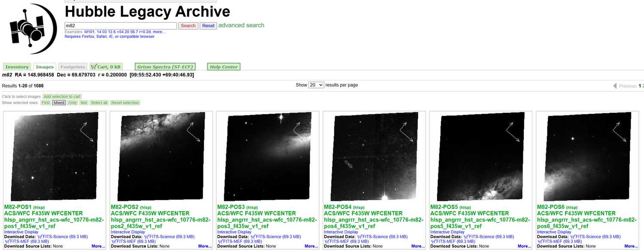The width and height of the screenshot is (644, 252).
Task: Click cart icon beside M82-POS3 FITS-Science
Action: (253, 237)
